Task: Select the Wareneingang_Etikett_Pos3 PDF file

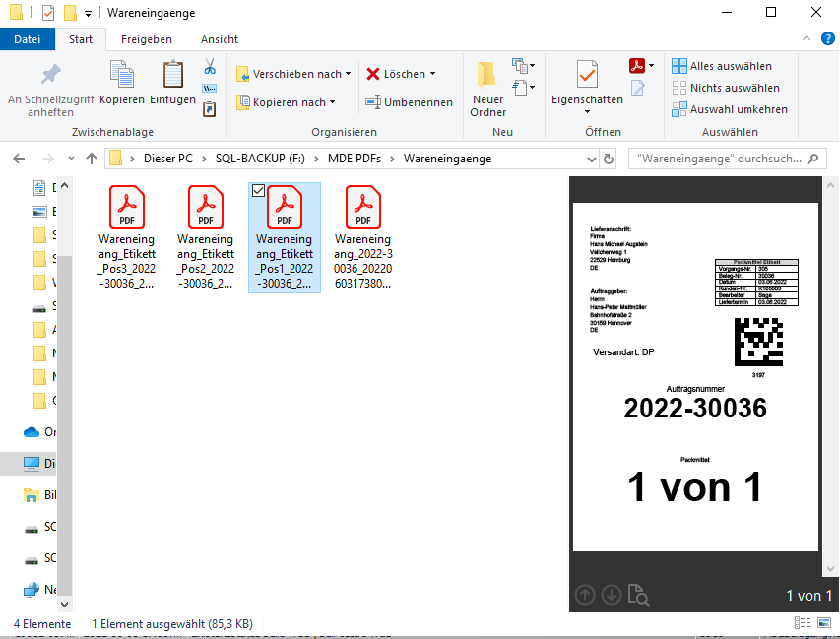Action: pos(127,236)
